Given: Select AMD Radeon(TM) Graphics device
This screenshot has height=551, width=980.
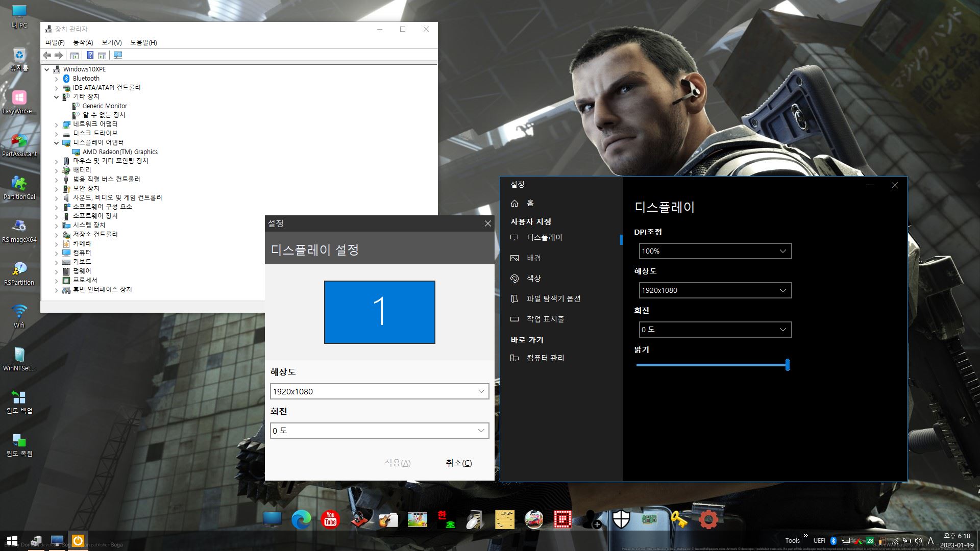Looking at the screenshot, I should click(120, 152).
